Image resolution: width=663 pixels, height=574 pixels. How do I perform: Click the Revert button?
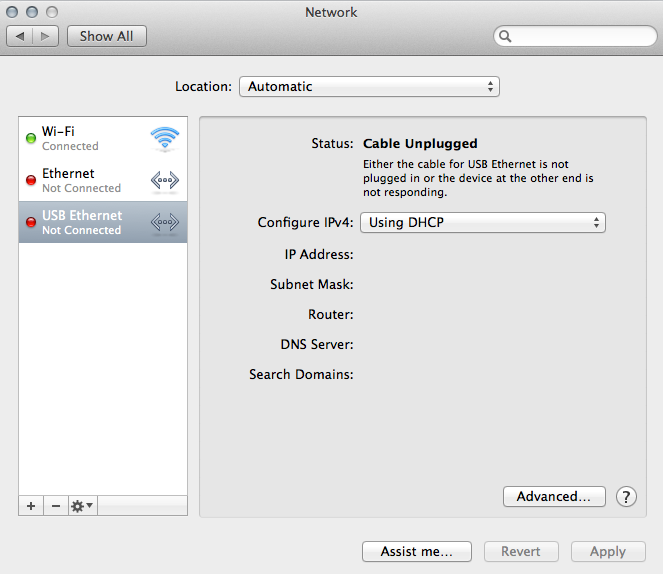click(x=521, y=551)
